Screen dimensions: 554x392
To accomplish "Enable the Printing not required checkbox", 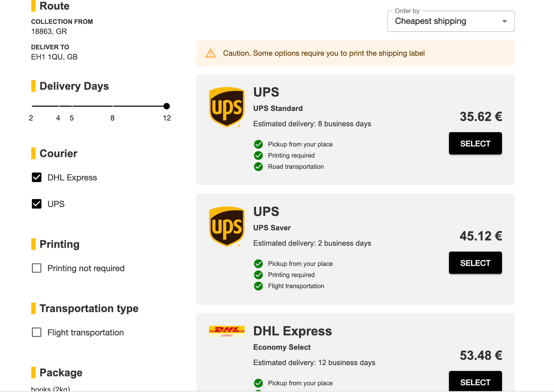I will click(37, 268).
